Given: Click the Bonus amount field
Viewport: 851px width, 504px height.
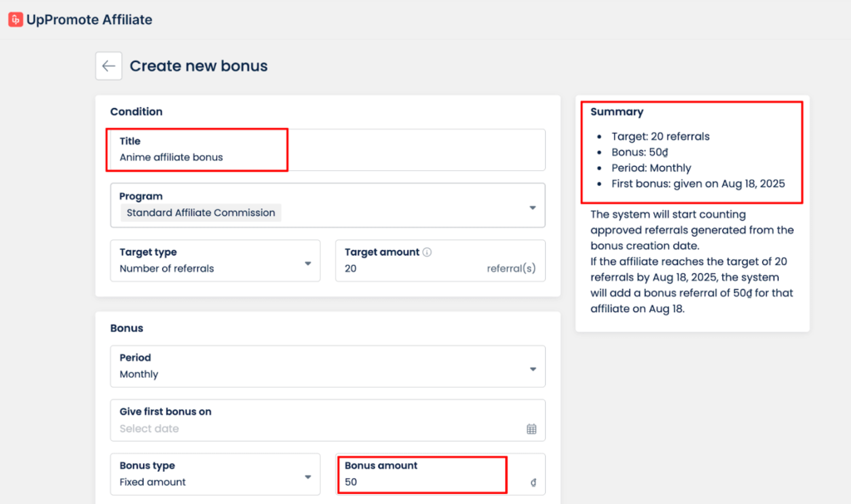Looking at the screenshot, I should [x=440, y=474].
